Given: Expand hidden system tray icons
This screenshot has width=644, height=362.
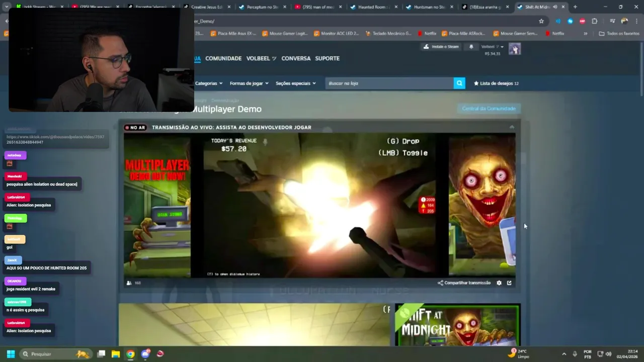Looking at the screenshot, I should coord(563,354).
